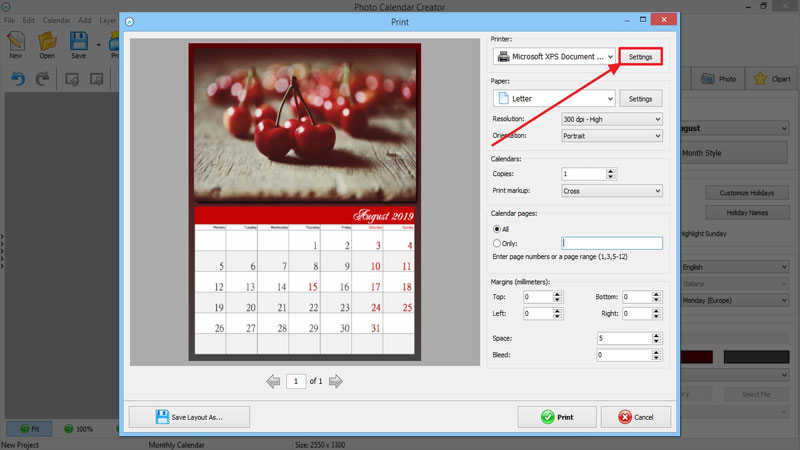Open English language dropdown in main window

coord(735,267)
